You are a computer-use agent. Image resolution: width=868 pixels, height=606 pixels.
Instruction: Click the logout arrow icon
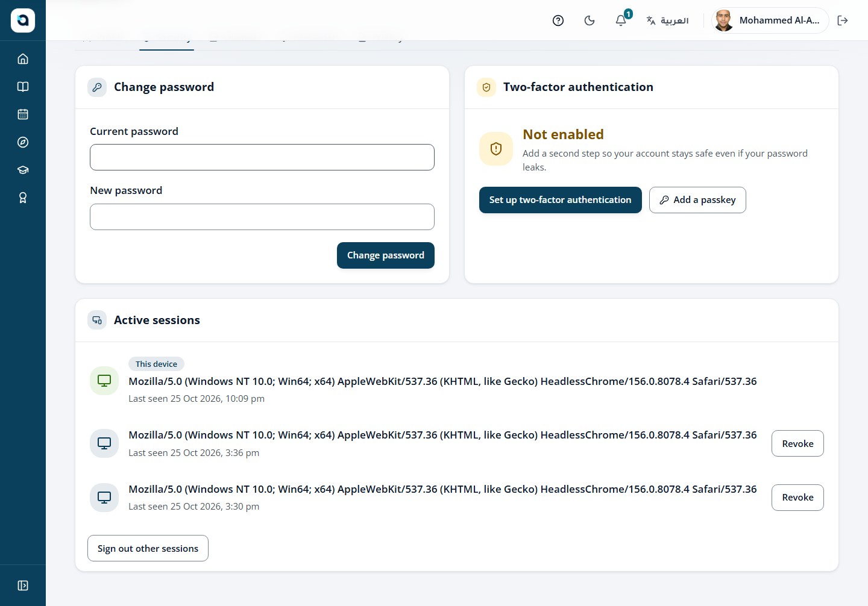tap(843, 20)
